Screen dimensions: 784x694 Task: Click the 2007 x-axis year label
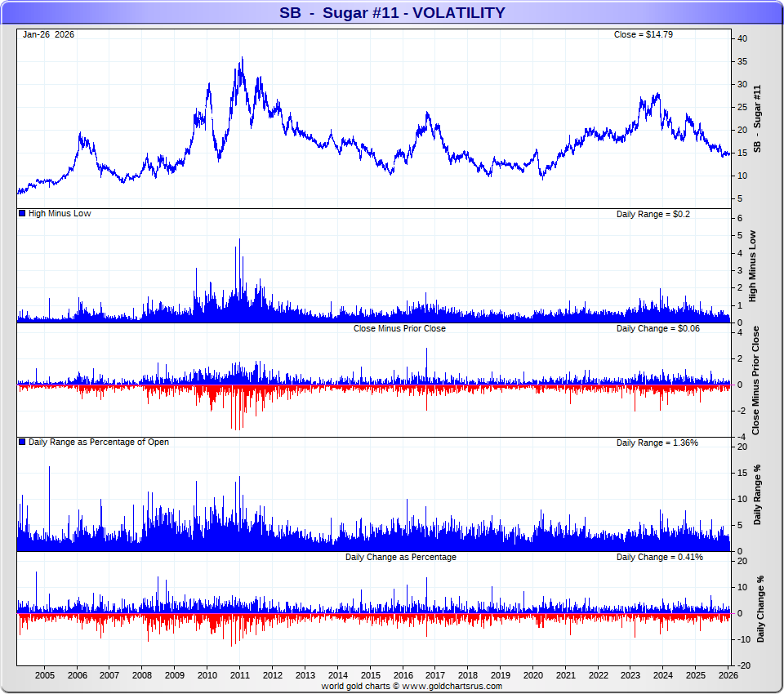(109, 675)
